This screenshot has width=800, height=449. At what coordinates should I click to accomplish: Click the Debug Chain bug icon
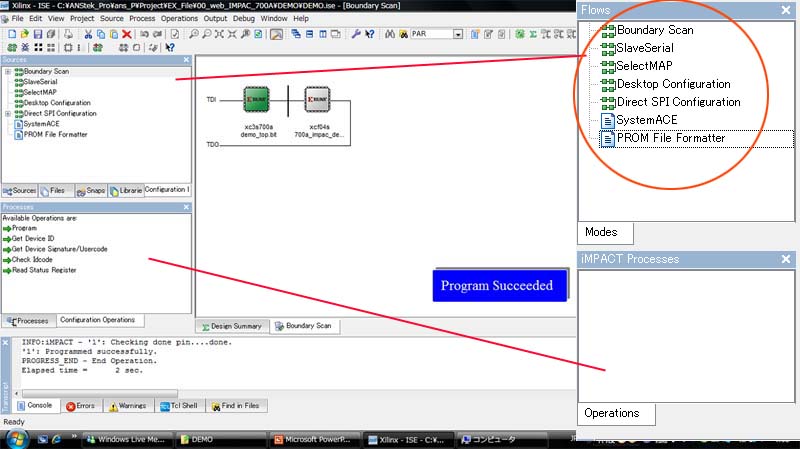click(x=25, y=47)
